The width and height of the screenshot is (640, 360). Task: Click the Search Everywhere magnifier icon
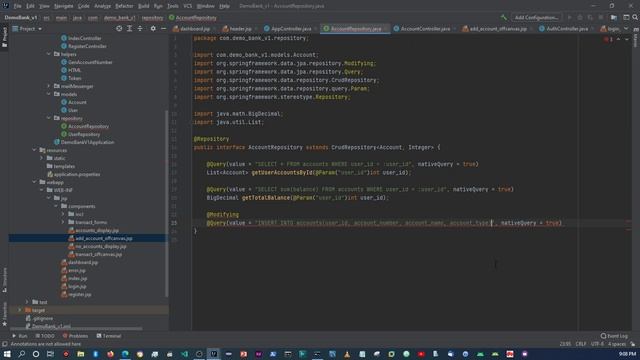coord(635,18)
